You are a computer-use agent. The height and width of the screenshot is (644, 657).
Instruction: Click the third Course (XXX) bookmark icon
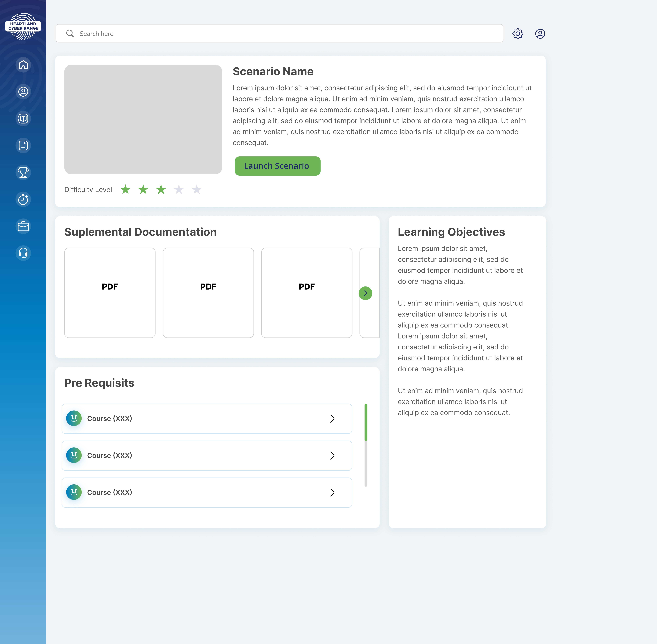coord(74,492)
